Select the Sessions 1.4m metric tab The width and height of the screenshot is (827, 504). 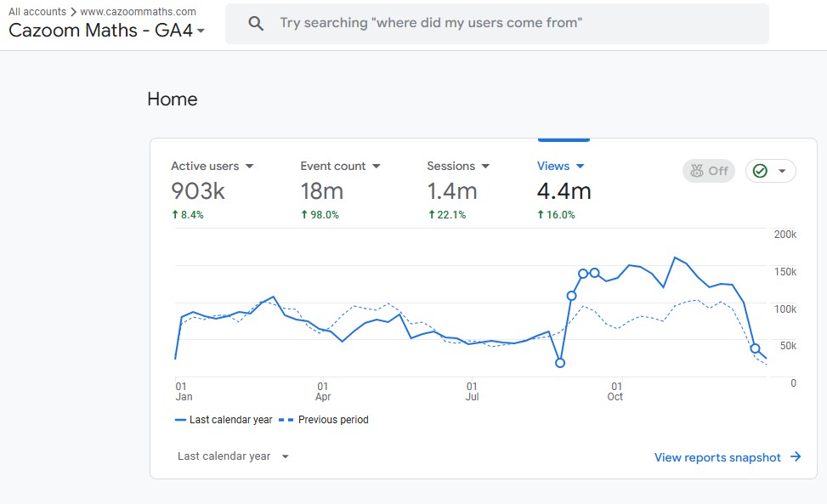pyautogui.click(x=458, y=190)
